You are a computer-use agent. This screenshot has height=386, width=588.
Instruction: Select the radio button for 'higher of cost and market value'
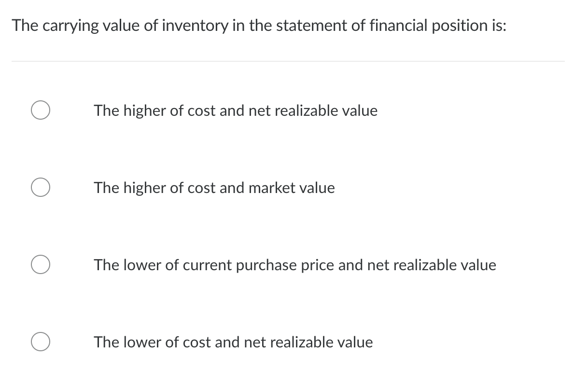41,187
